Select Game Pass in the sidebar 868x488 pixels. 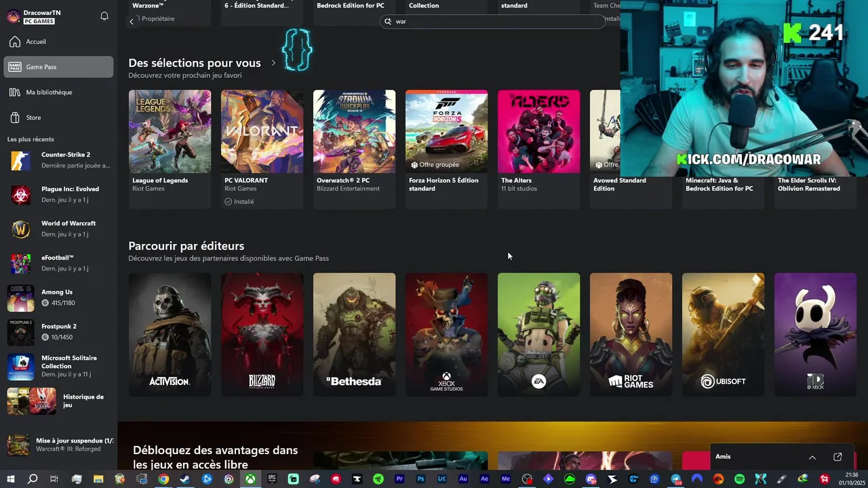pyautogui.click(x=58, y=66)
